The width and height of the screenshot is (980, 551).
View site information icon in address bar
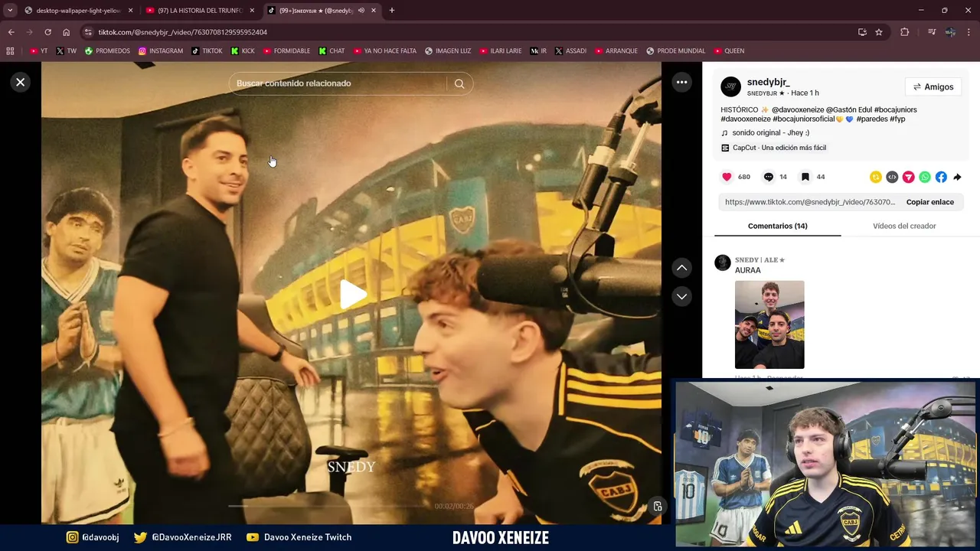pos(88,32)
